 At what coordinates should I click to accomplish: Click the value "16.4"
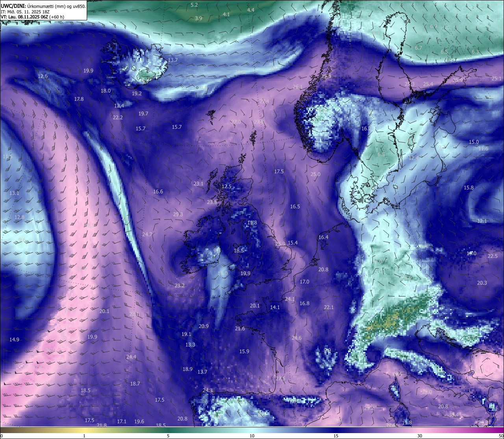(x=323, y=237)
